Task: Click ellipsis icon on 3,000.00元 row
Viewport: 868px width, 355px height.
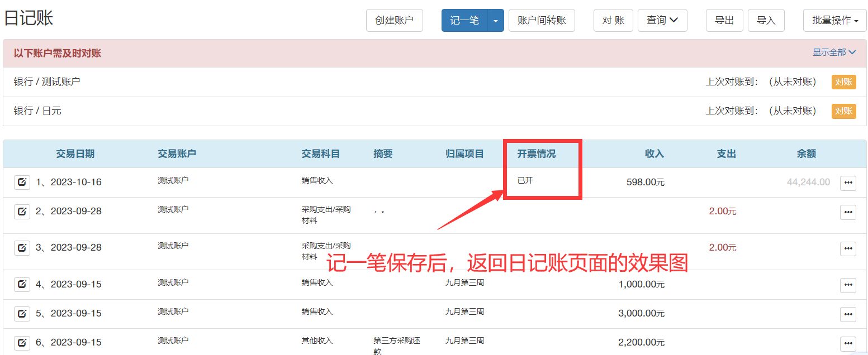Action: (x=848, y=314)
